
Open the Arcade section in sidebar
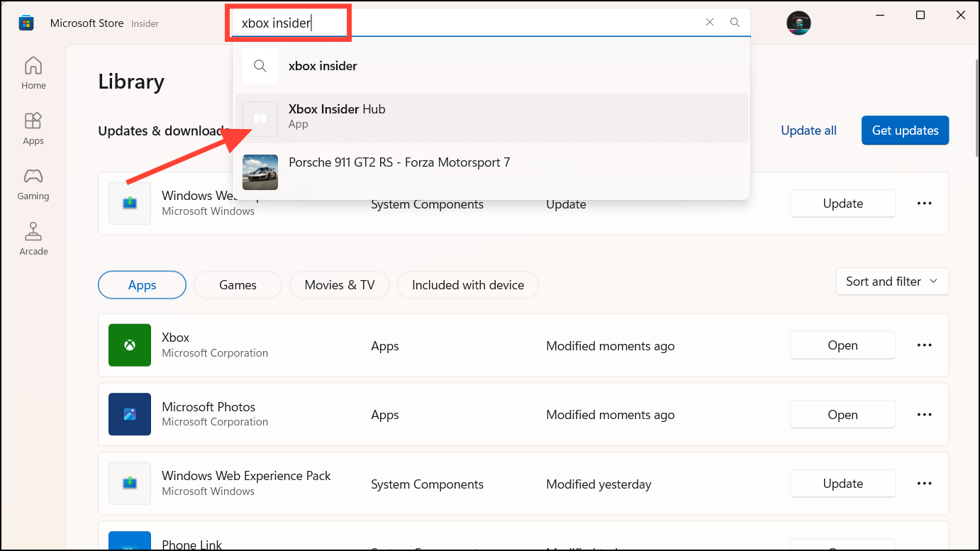click(x=33, y=240)
